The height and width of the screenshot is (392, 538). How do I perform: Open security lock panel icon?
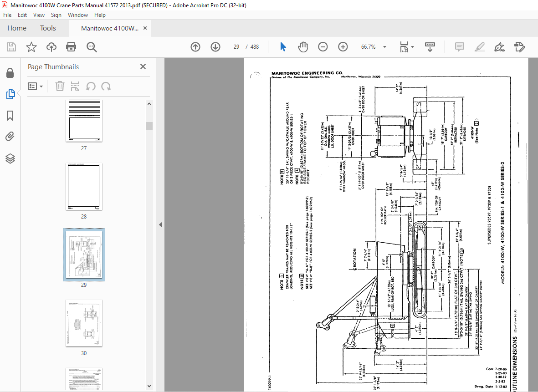[x=10, y=73]
